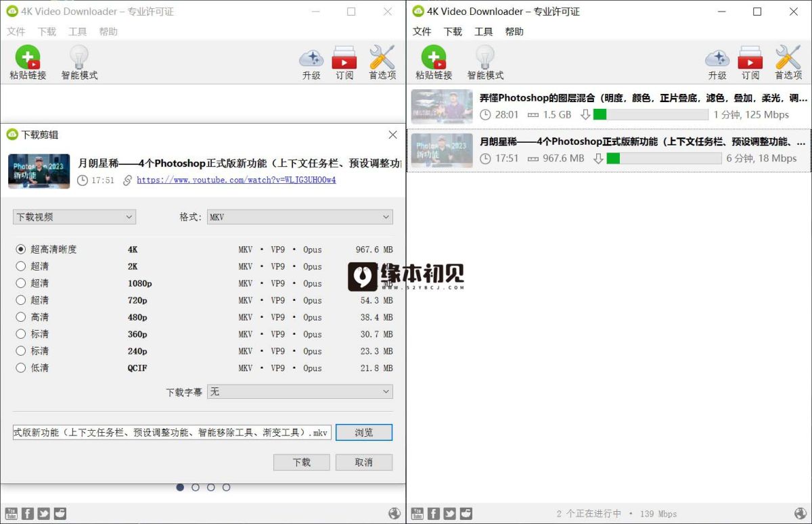Click the 下载 button in the dialog
The width and height of the screenshot is (812, 524).
click(302, 462)
